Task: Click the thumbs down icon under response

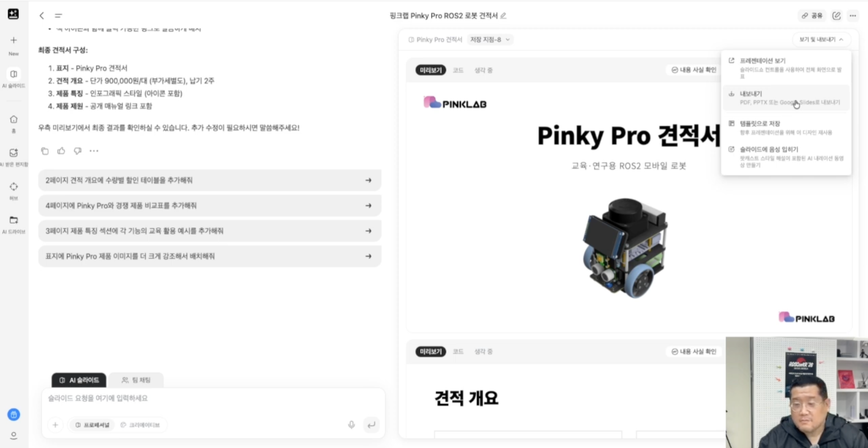Action: (78, 151)
